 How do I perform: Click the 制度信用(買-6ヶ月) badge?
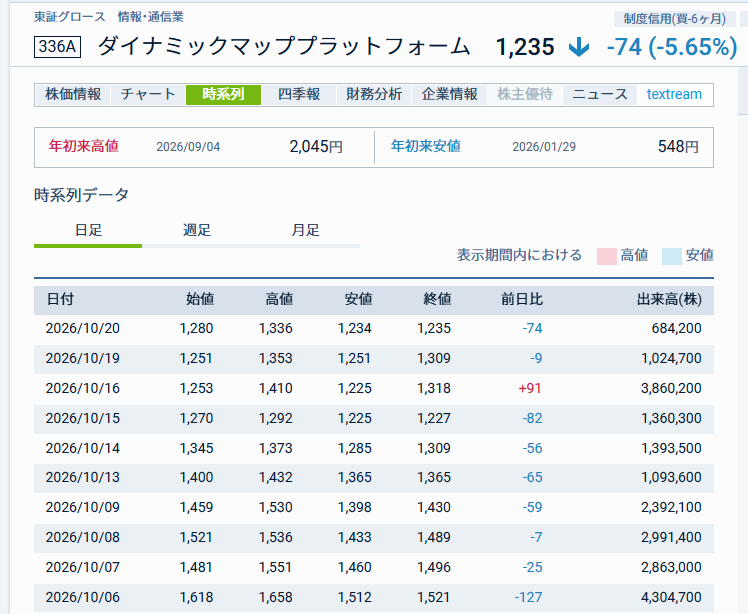point(675,19)
